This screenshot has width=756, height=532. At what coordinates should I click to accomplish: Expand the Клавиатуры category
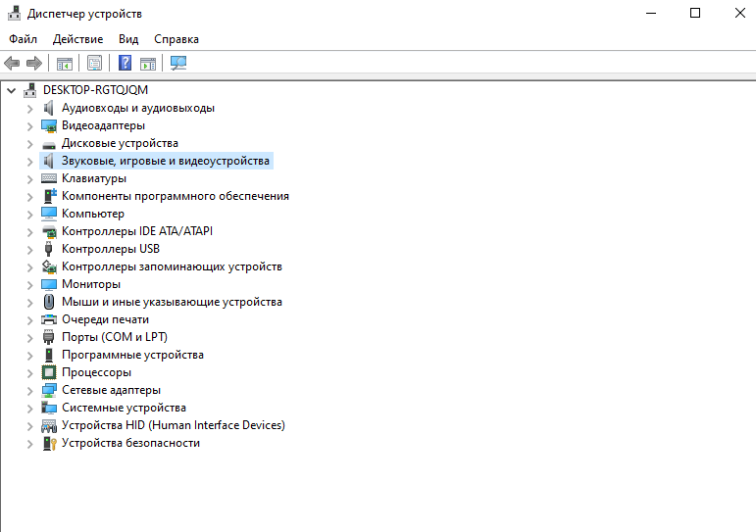(29, 179)
